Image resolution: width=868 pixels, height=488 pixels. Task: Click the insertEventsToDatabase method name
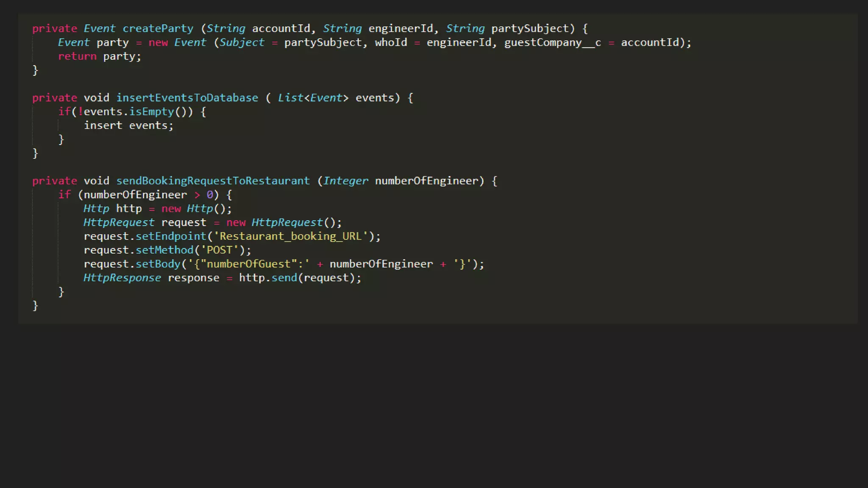click(x=187, y=98)
